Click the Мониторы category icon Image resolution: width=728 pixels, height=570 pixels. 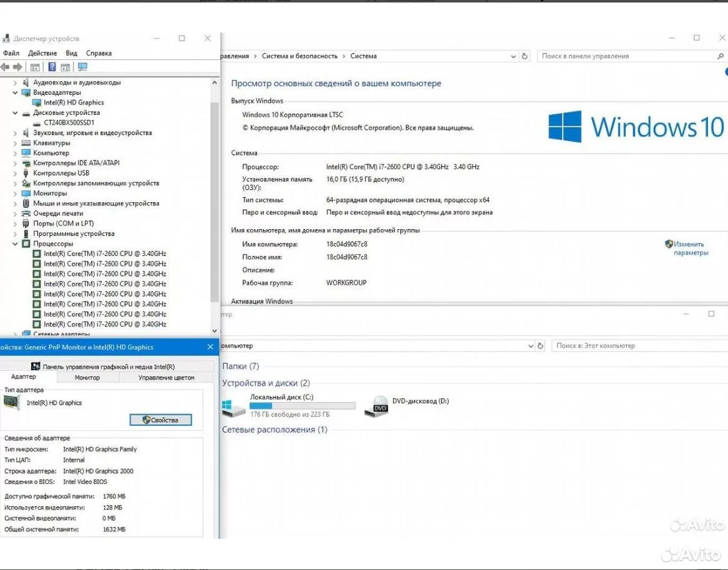[26, 194]
